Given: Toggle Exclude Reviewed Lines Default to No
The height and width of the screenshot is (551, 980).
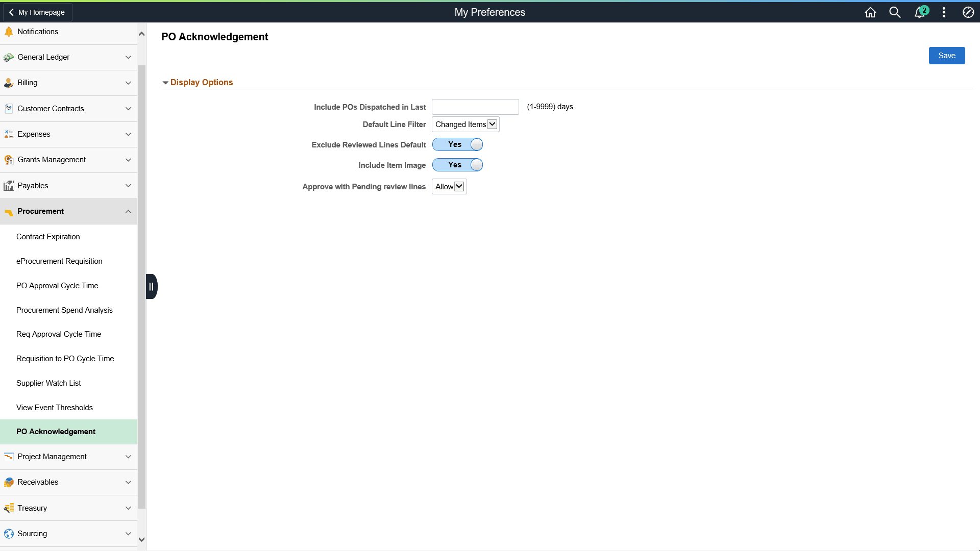Looking at the screenshot, I should [457, 144].
